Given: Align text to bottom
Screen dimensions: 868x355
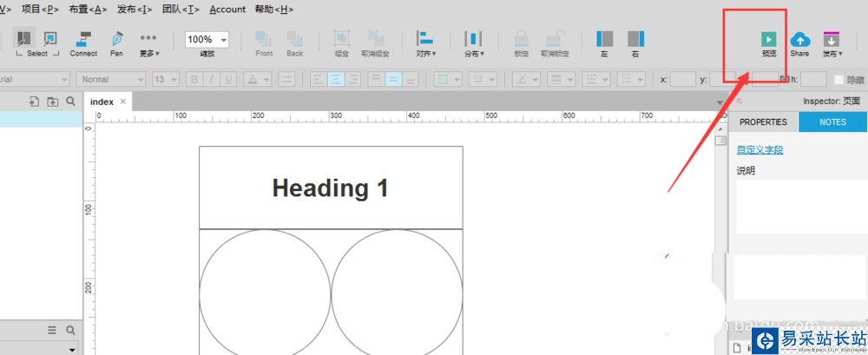Looking at the screenshot, I should pos(411,79).
